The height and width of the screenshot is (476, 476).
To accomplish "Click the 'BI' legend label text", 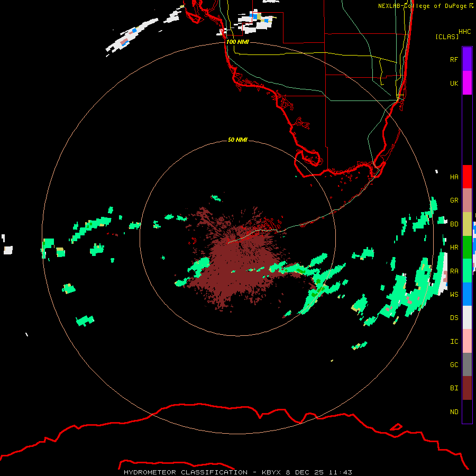I will (454, 388).
